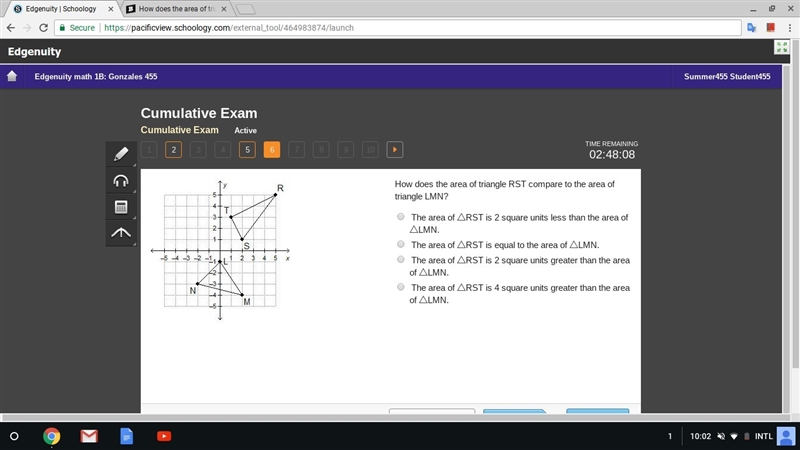
Task: Open Google Docs from the shelf
Action: tap(127, 436)
